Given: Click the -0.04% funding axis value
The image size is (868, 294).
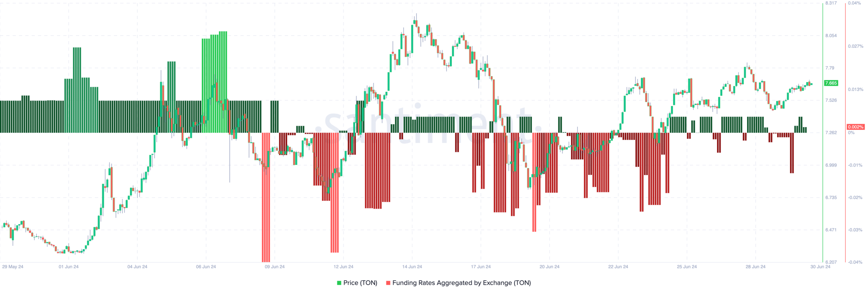Looking at the screenshot, I should pyautogui.click(x=855, y=262).
